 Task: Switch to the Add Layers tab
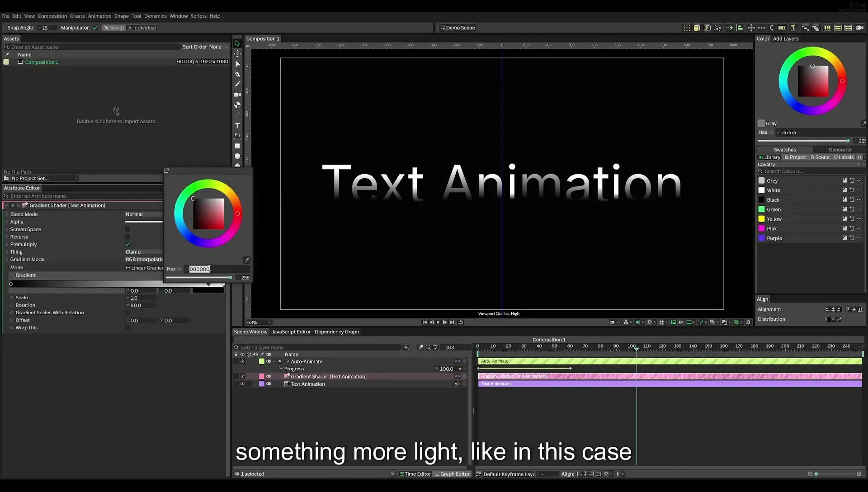[x=785, y=39]
